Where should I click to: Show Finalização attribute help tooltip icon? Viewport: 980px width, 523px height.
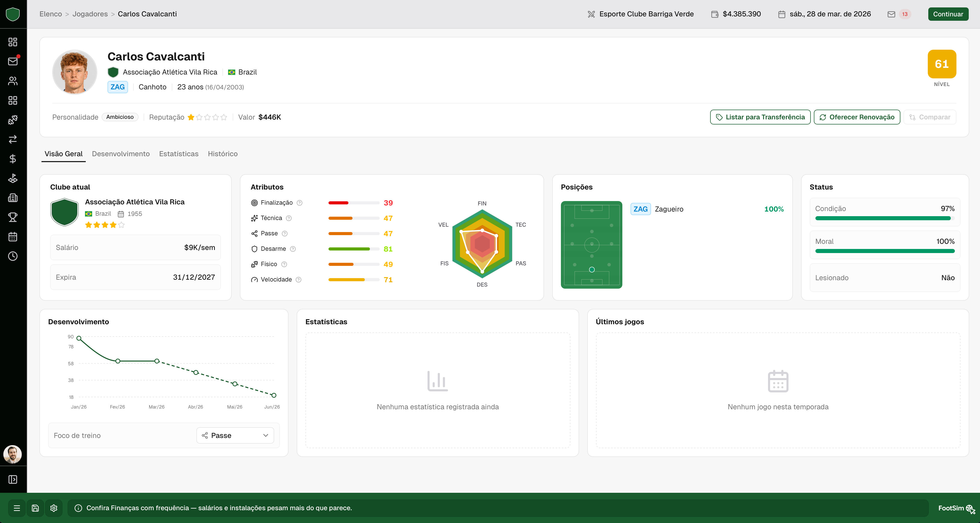300,203
